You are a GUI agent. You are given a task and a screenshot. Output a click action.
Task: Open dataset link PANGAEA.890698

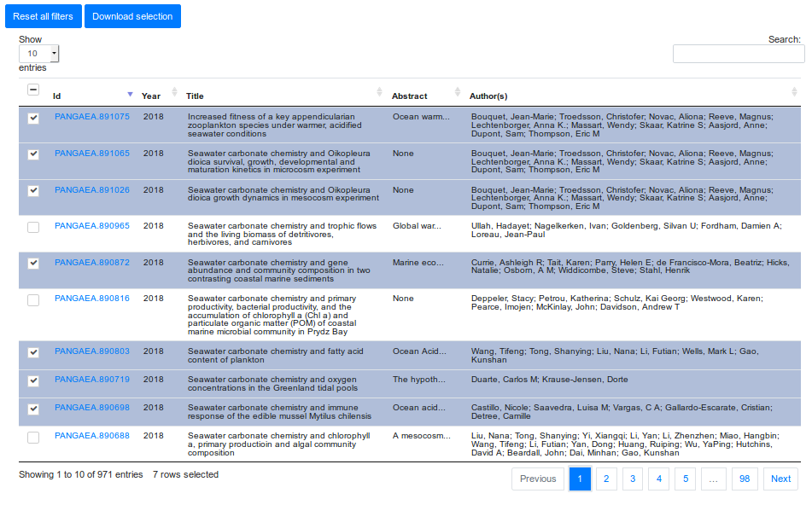tap(92, 407)
